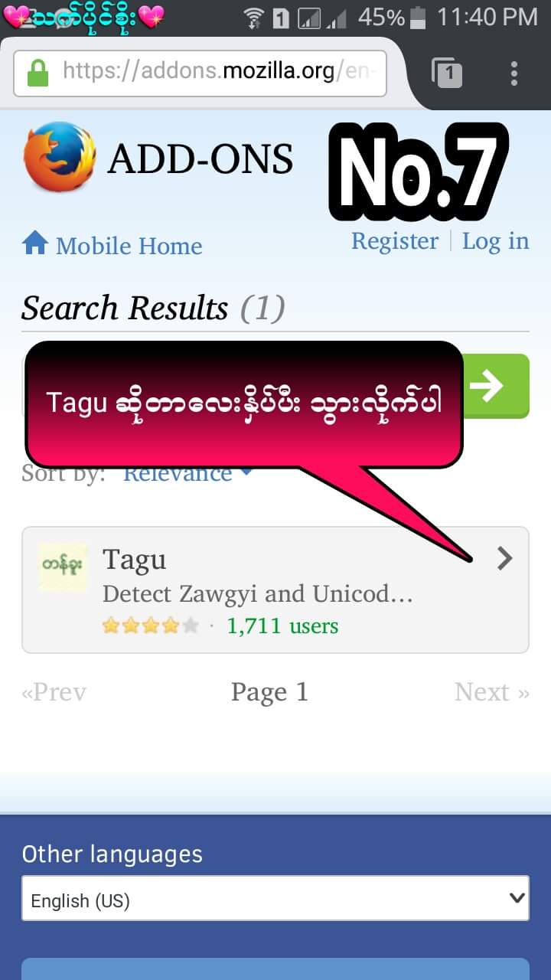Tap the green padlock secure icon
The image size is (551, 980).
tap(37, 73)
